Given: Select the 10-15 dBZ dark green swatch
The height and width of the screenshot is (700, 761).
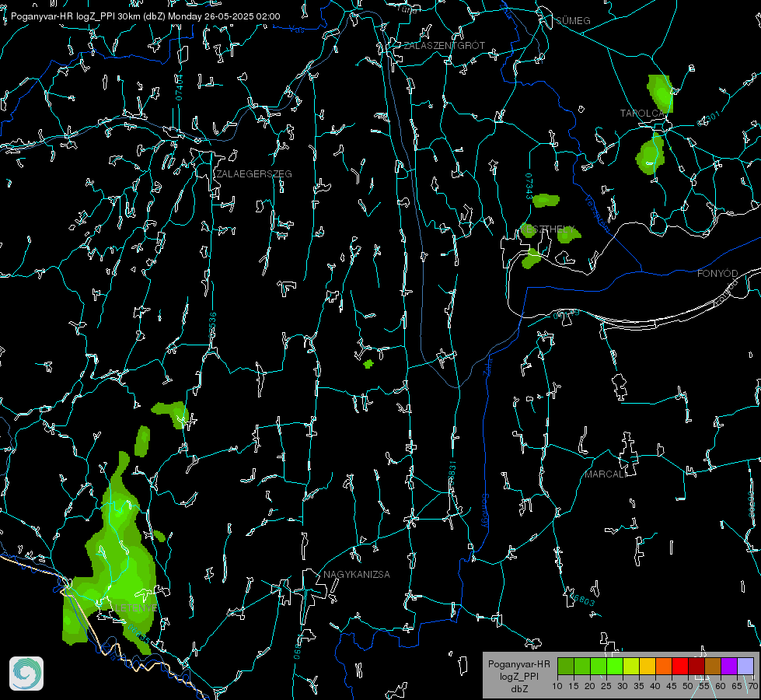Looking at the screenshot, I should pos(566,666).
